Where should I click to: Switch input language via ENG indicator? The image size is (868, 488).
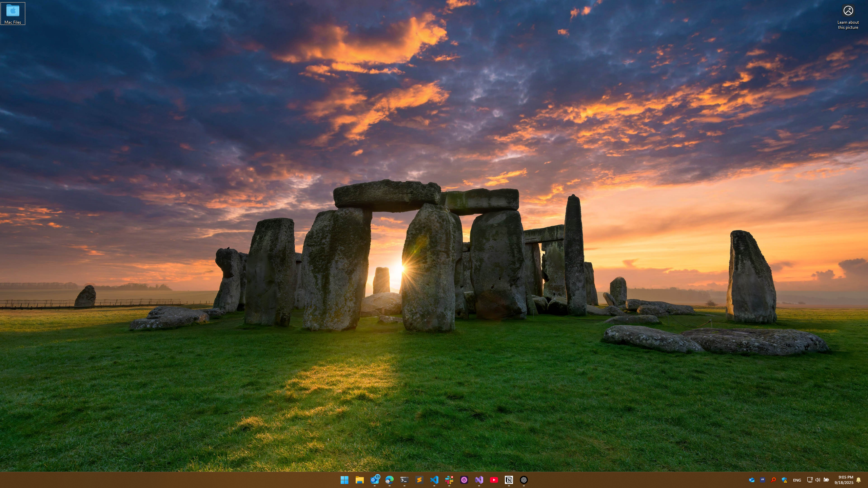pos(797,480)
